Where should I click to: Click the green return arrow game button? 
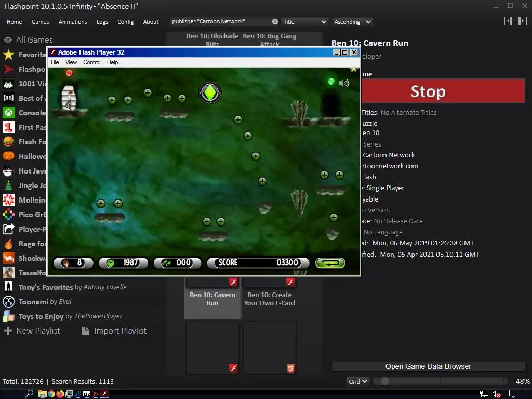(x=330, y=263)
